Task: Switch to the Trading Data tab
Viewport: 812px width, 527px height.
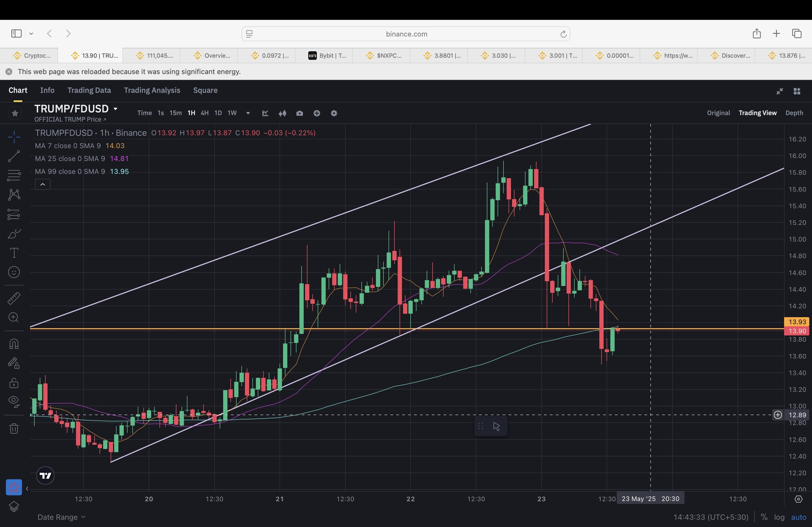Action: (89, 90)
